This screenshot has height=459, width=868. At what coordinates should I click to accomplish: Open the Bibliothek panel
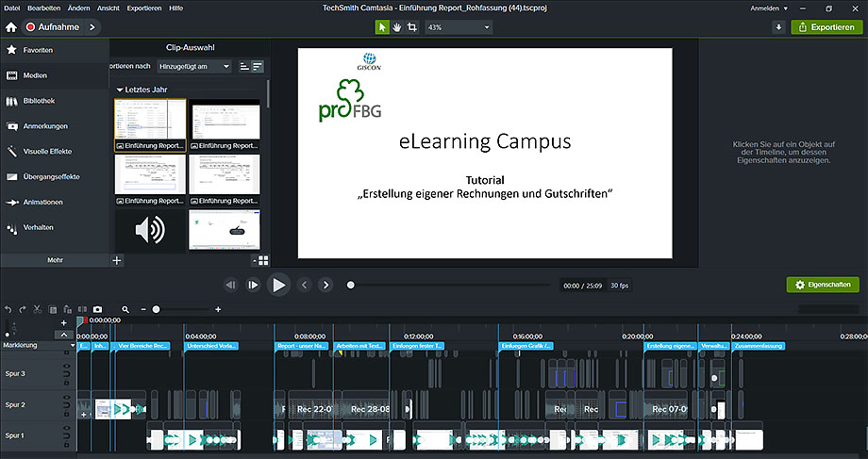pyautogui.click(x=55, y=101)
